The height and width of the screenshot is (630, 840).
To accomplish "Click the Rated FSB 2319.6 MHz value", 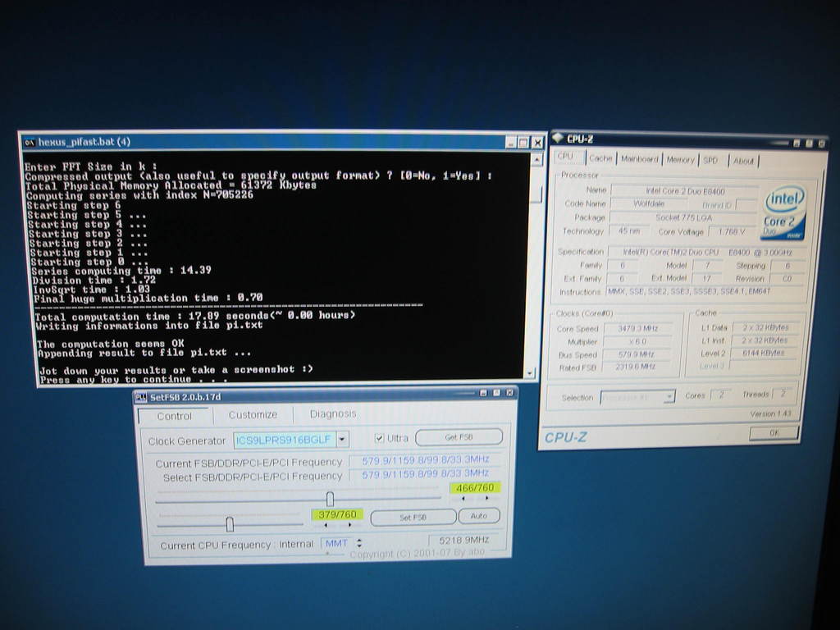I will [x=636, y=367].
